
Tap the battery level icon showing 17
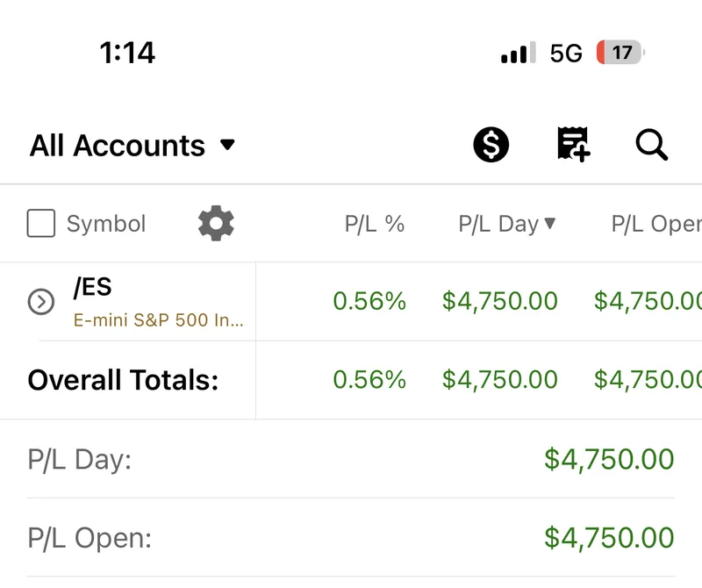620,53
